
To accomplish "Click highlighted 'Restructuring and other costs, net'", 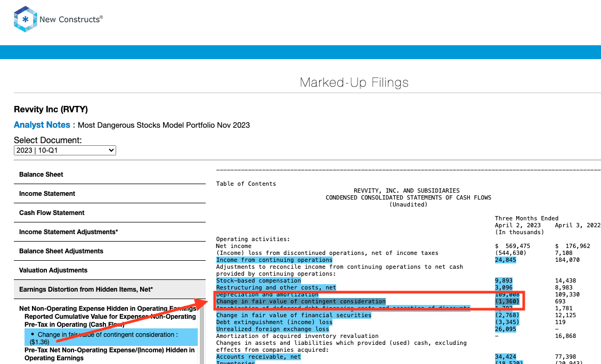I will pyautogui.click(x=276, y=287).
